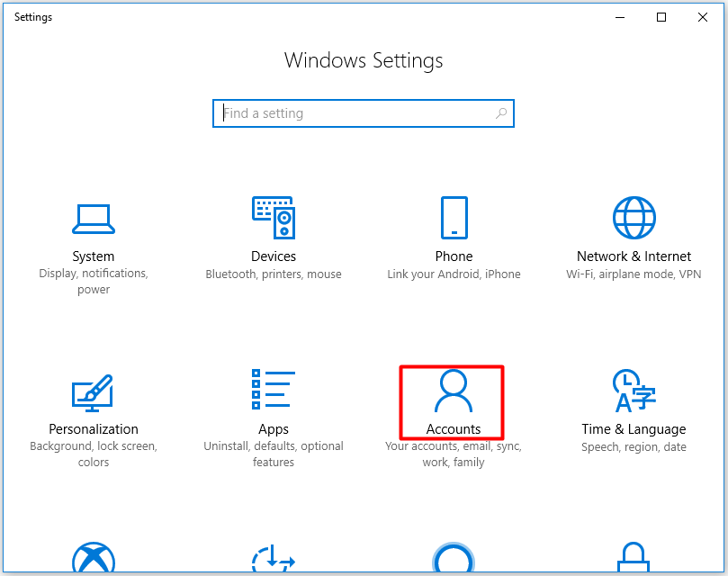This screenshot has height=576, width=728.
Task: Select the Accounts label text
Action: pos(452,429)
